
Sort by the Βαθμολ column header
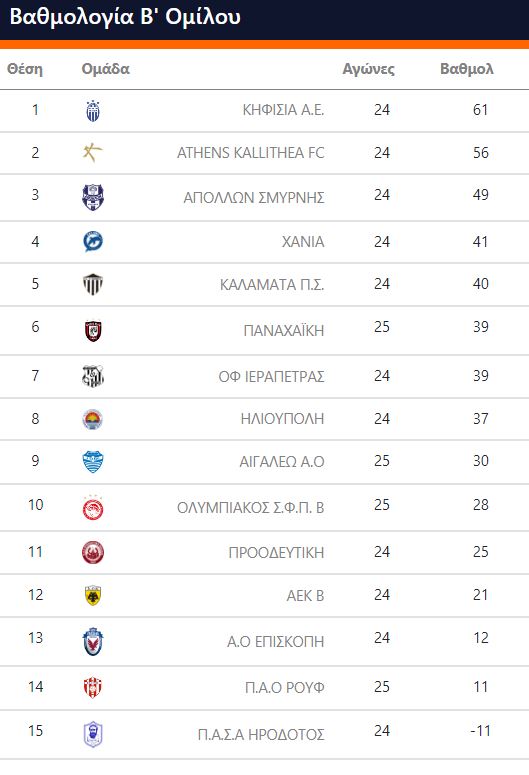(467, 69)
